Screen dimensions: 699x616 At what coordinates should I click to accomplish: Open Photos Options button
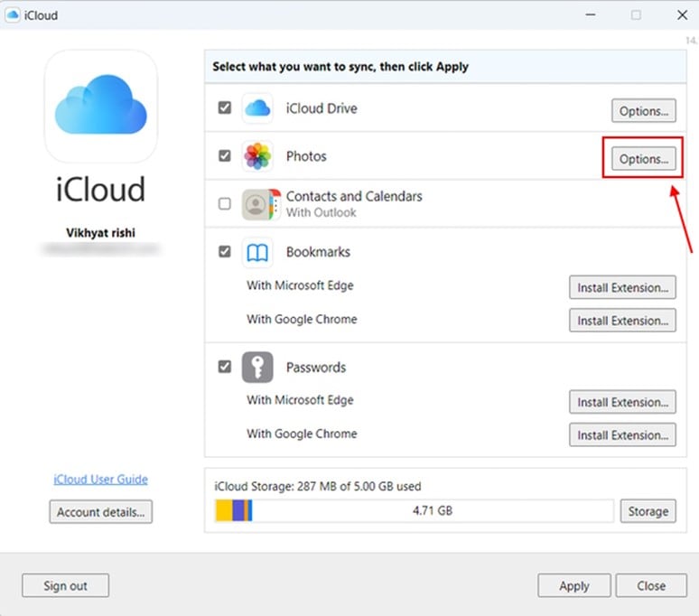tap(643, 159)
